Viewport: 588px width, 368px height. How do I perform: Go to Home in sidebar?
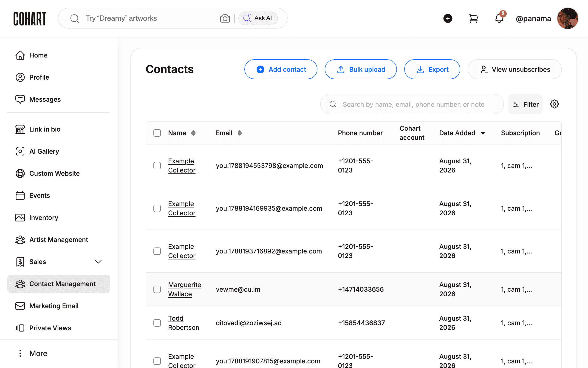click(59, 55)
